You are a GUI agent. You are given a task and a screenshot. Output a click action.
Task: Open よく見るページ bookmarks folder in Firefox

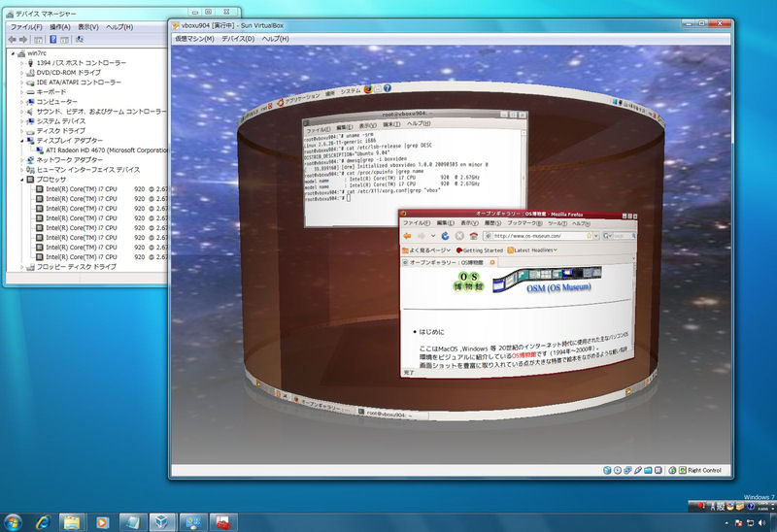[425, 250]
